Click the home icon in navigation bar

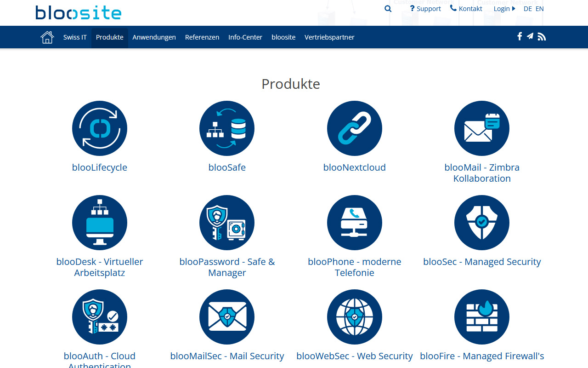pyautogui.click(x=47, y=37)
